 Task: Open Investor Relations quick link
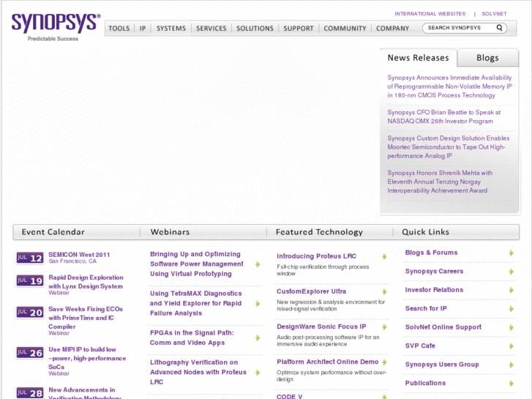pyautogui.click(x=434, y=290)
